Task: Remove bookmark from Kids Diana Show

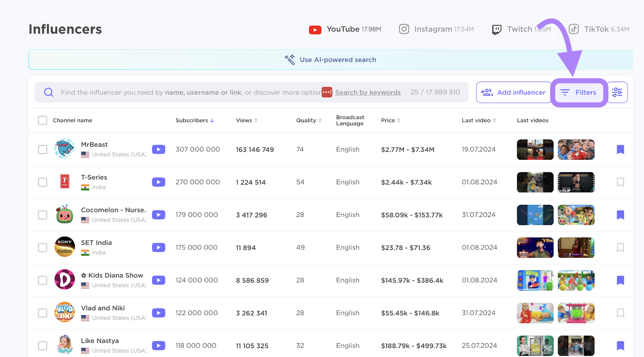Action: click(620, 280)
